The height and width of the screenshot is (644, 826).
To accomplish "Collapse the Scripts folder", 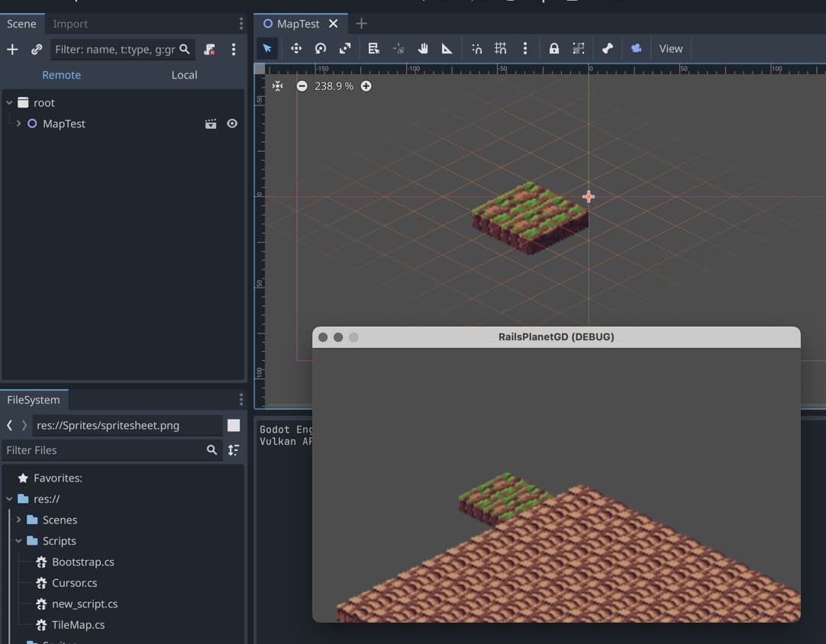I will point(18,541).
